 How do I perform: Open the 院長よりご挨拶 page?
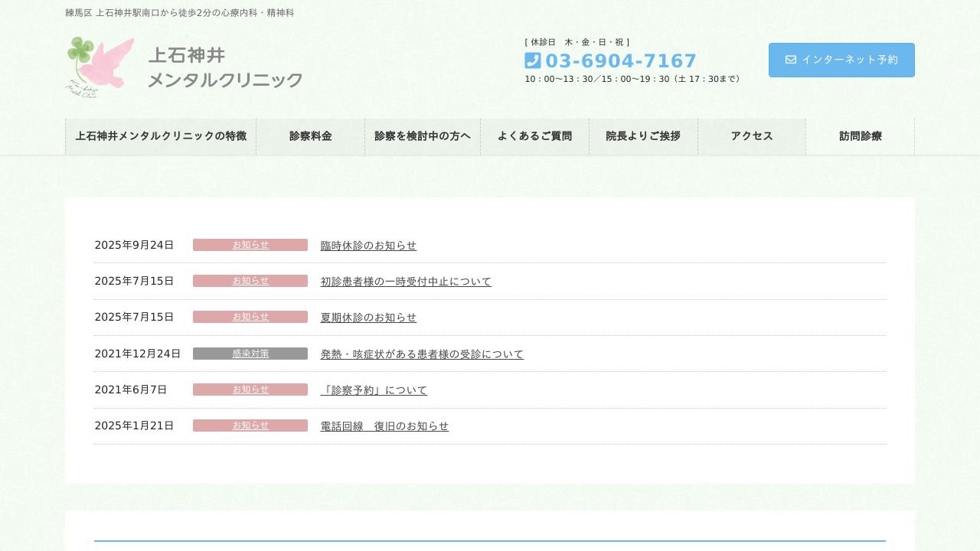[643, 136]
